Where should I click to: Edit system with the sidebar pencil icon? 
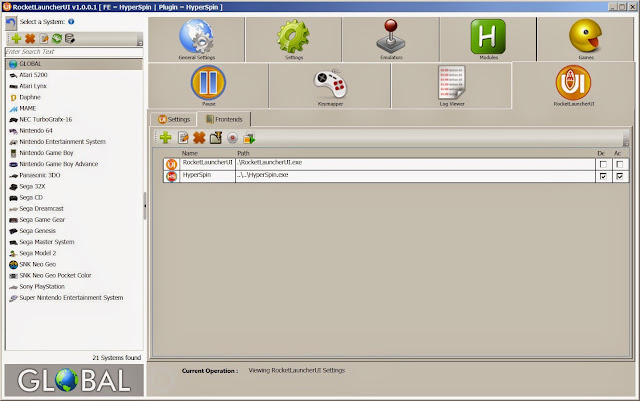pyautogui.click(x=44, y=39)
